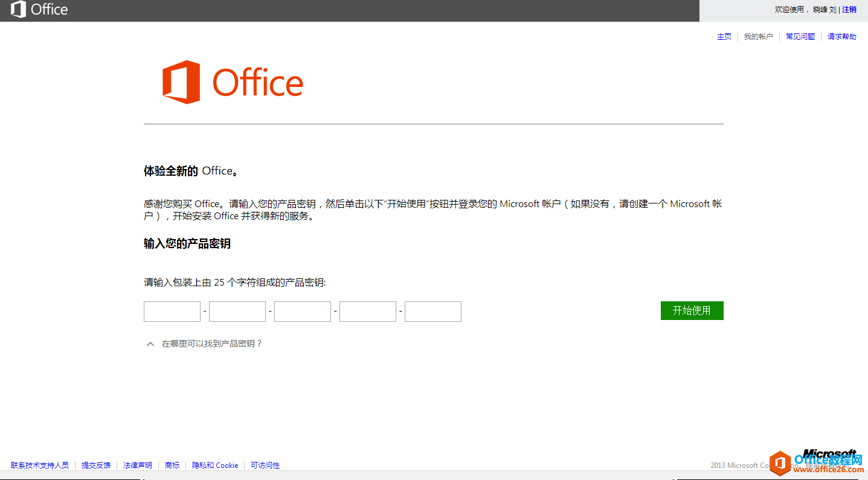The image size is (868, 480).
Task: Click the first product key input box
Action: click(x=172, y=311)
